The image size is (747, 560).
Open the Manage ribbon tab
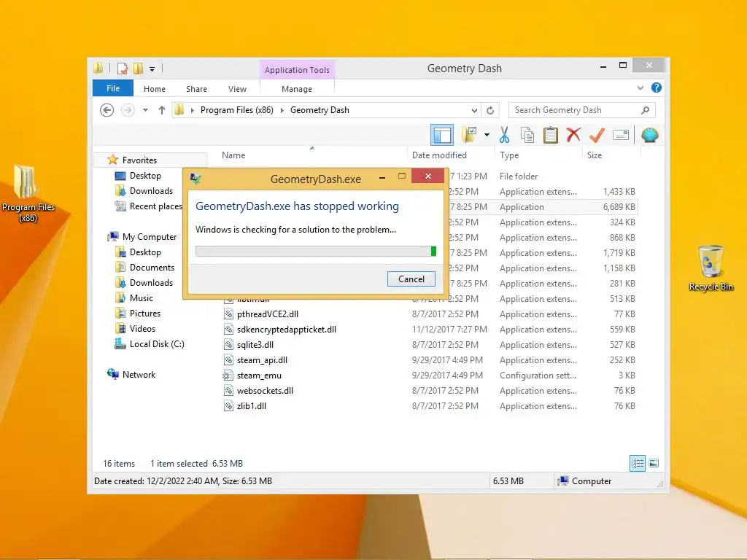297,88
